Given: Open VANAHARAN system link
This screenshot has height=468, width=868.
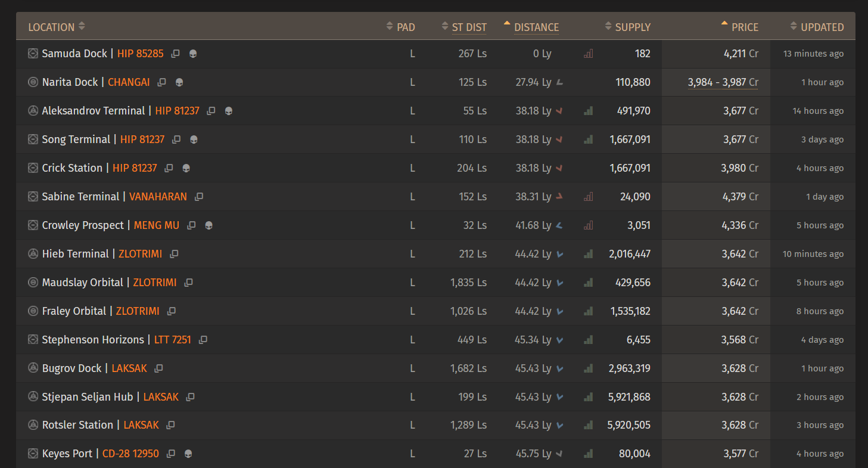Looking at the screenshot, I should tap(158, 197).
